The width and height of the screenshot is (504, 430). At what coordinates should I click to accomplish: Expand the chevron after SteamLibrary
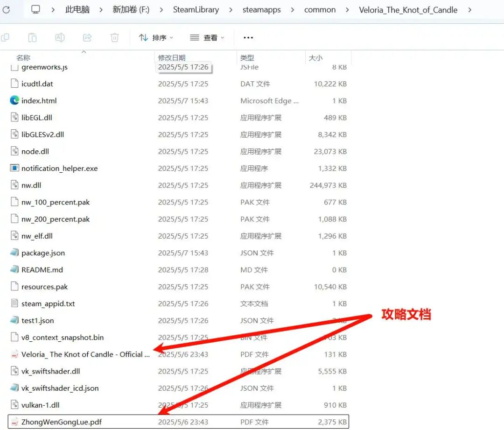point(231,10)
